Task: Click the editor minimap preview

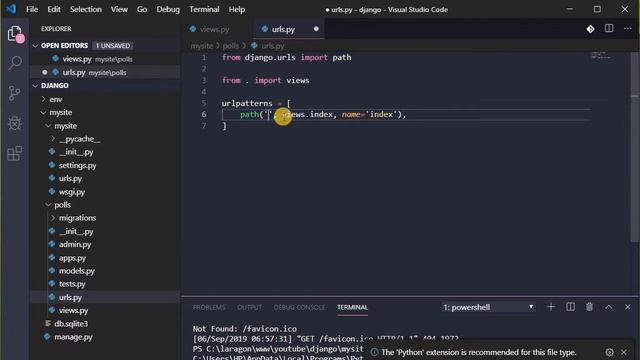Action: coord(601,55)
